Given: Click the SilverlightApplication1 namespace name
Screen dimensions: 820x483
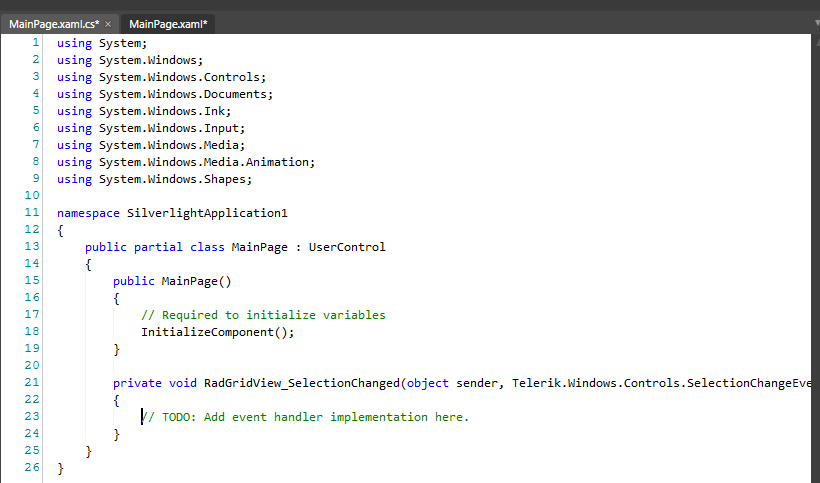Looking at the screenshot, I should coord(207,213).
